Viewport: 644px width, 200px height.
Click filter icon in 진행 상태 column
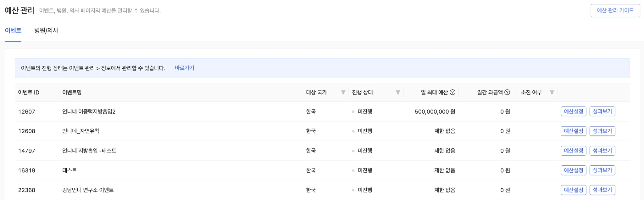pyautogui.click(x=398, y=92)
